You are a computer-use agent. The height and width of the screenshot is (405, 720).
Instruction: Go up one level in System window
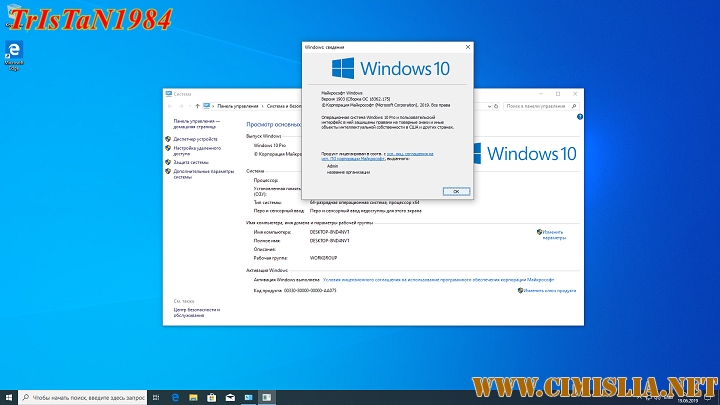click(197, 106)
